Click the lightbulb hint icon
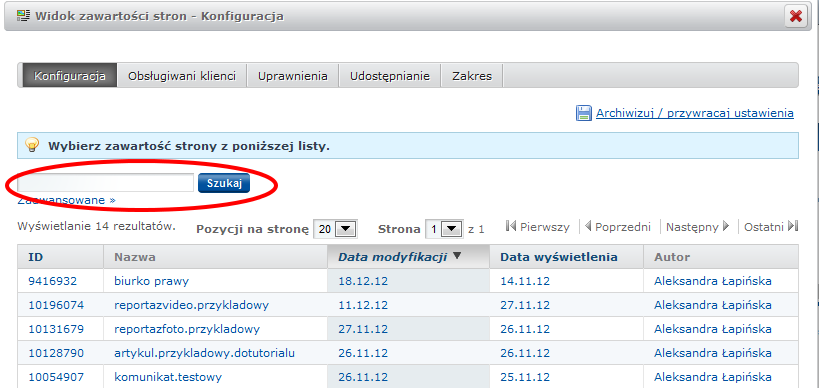 click(x=32, y=145)
